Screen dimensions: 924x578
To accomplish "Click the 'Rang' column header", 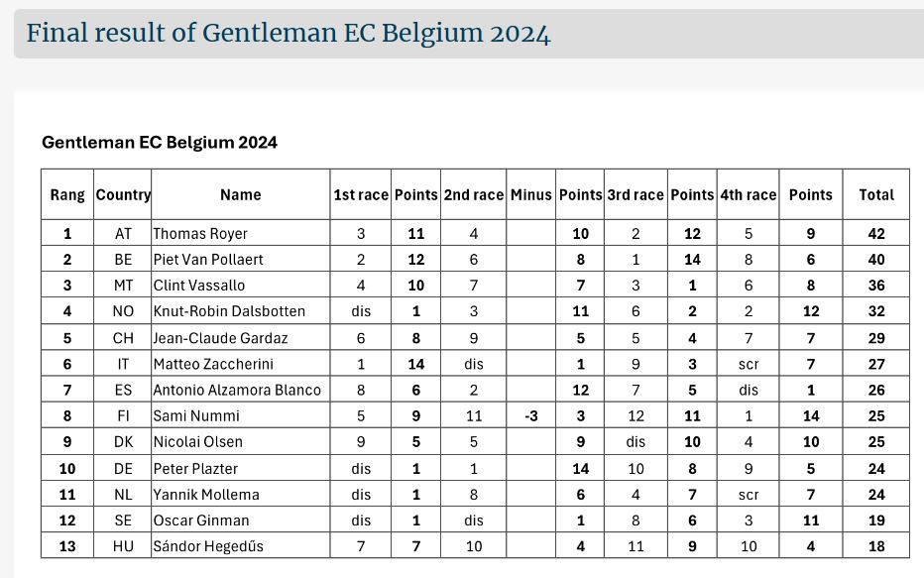I will click(x=67, y=194).
